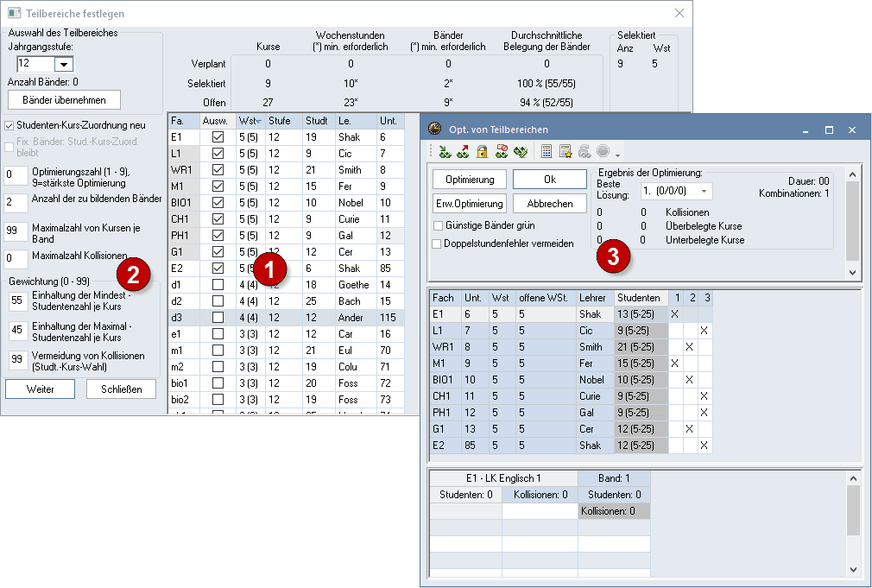The width and height of the screenshot is (872, 588).
Task: Click the Weiter button
Action: click(40, 389)
